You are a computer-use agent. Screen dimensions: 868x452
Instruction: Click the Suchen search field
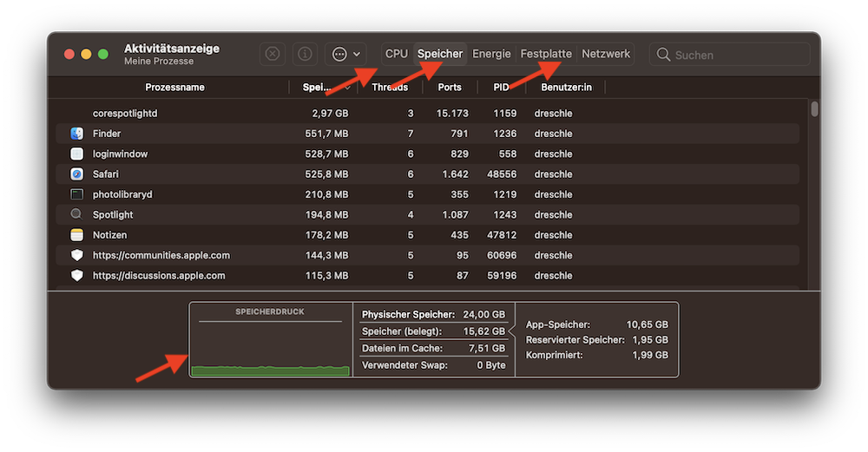738,55
